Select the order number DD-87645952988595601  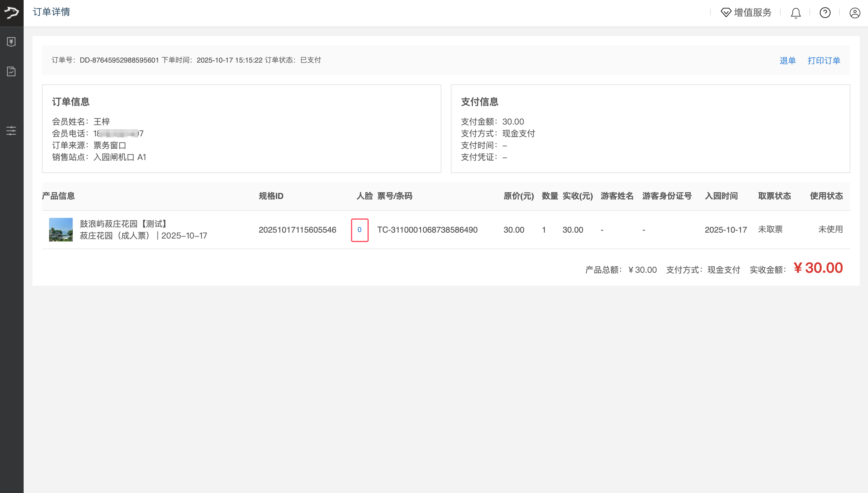[x=119, y=60]
